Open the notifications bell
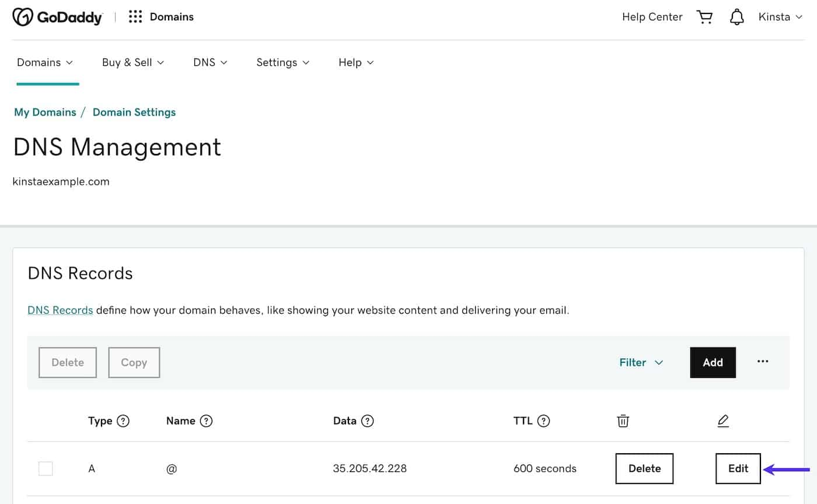Viewport: 817px width, 504px height. 736,16
